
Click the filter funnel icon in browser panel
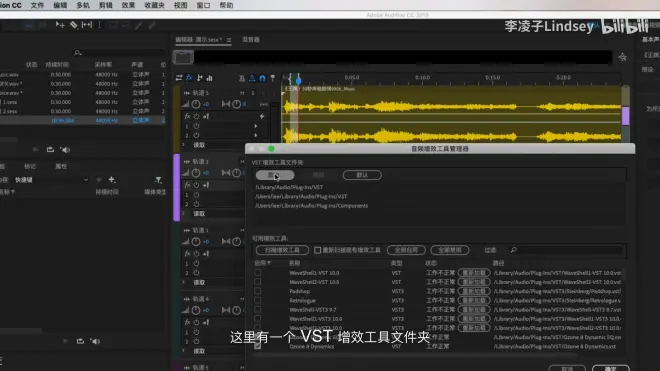[x=158, y=180]
